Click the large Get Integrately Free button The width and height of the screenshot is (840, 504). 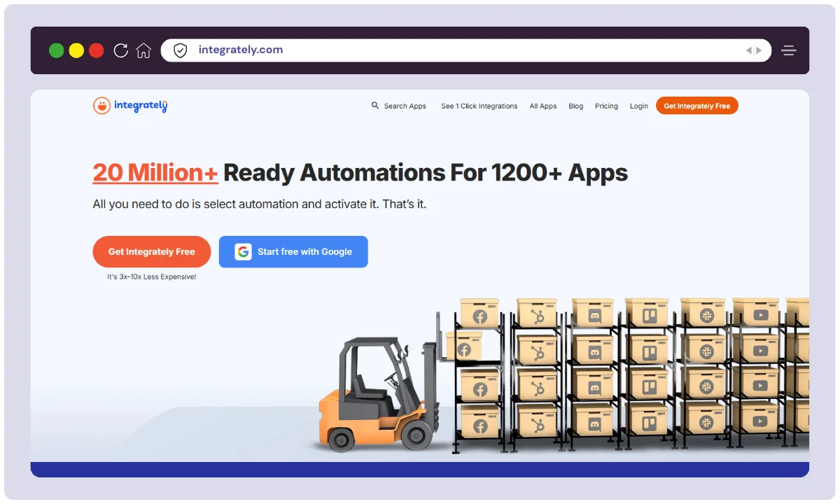pos(152,252)
